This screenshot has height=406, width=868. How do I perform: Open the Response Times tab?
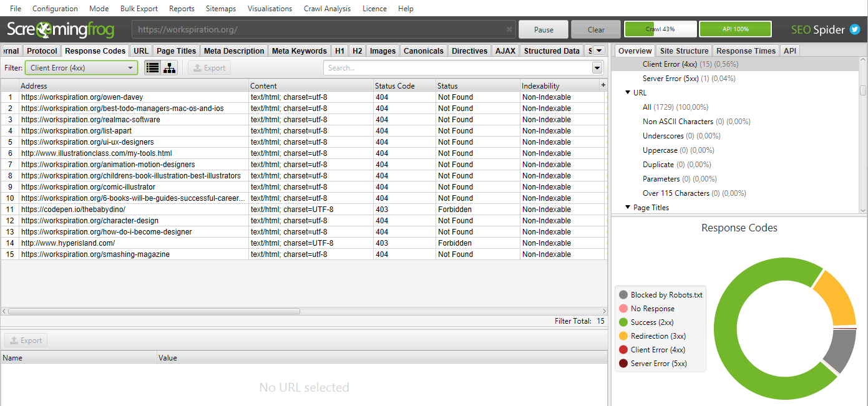(x=746, y=51)
